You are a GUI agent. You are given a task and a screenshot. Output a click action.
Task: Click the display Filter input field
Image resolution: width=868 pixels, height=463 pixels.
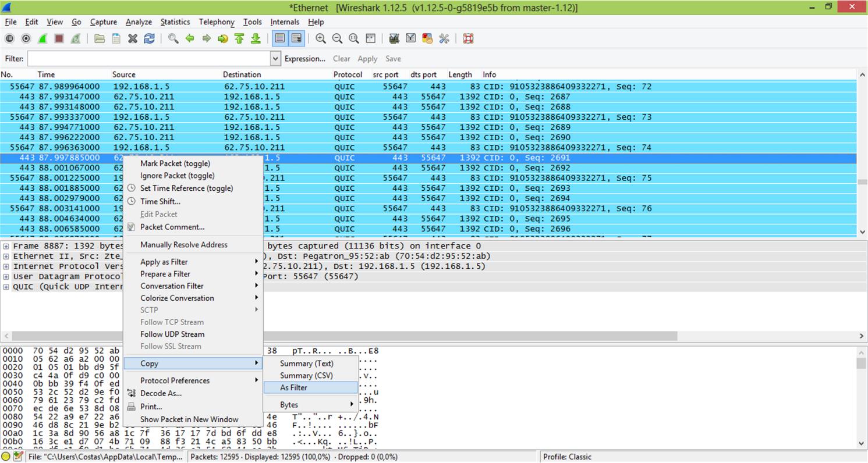(x=148, y=58)
